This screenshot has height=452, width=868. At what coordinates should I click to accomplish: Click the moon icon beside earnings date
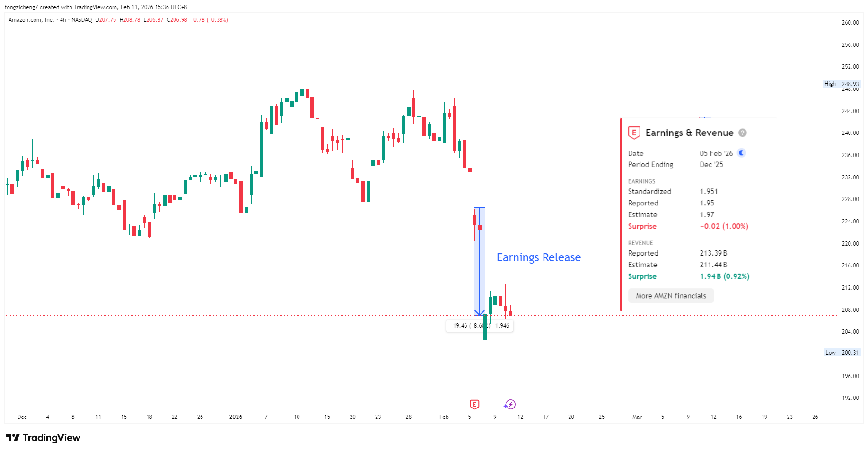[x=742, y=153]
